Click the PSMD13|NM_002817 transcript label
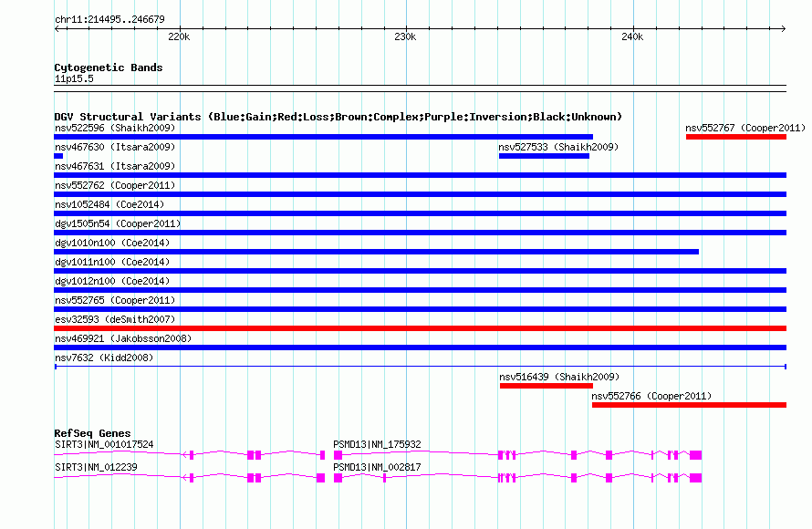This screenshot has width=812, height=529. click(x=377, y=467)
